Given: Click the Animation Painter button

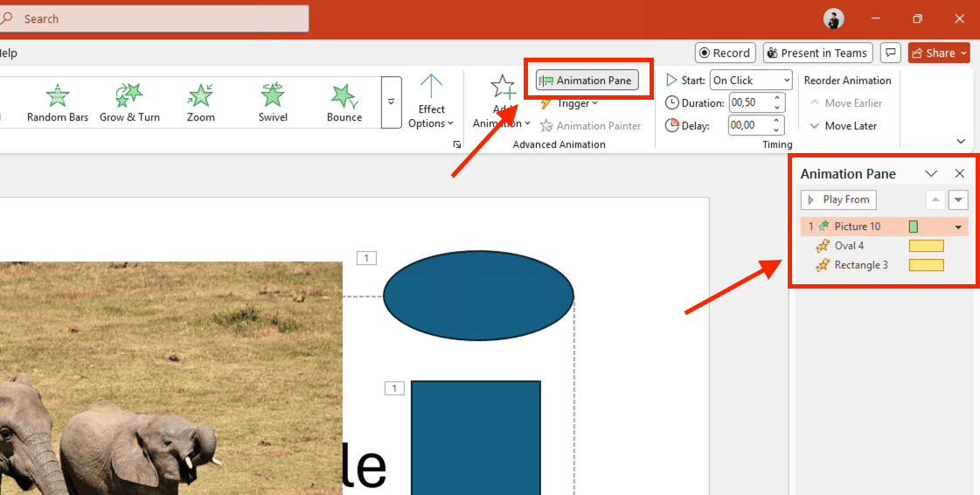Looking at the screenshot, I should pos(591,126).
